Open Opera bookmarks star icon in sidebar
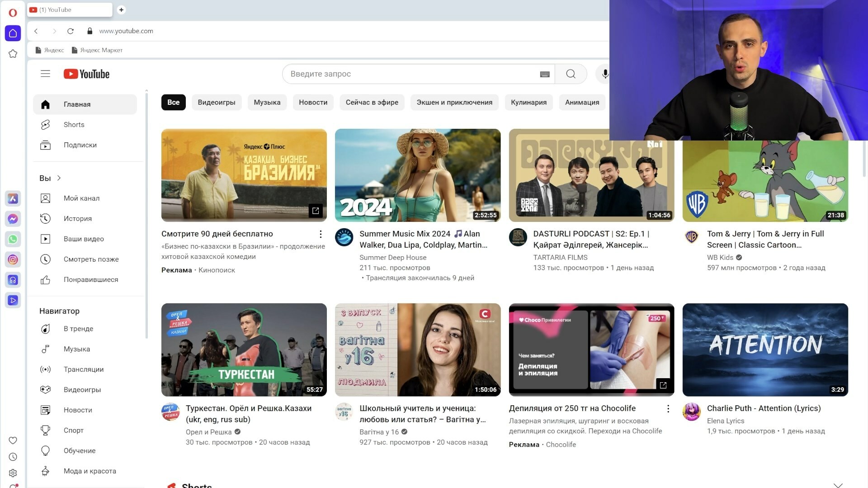868x488 pixels. tap(13, 54)
